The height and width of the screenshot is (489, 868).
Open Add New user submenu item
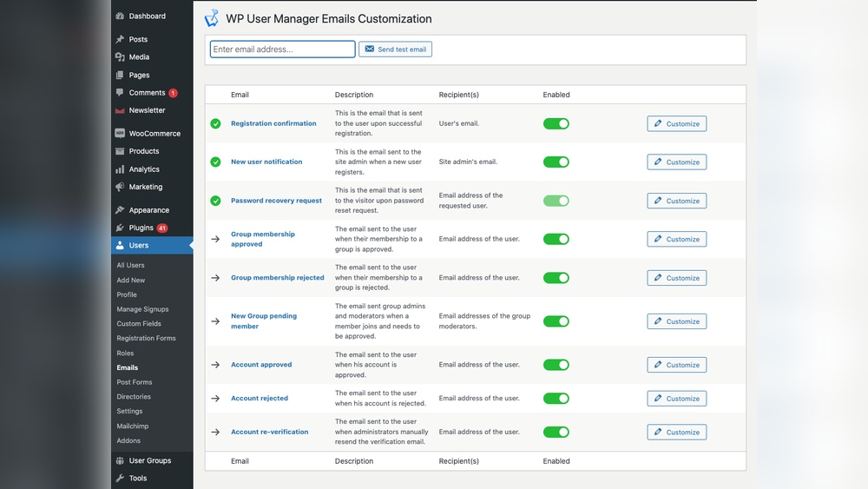(131, 281)
